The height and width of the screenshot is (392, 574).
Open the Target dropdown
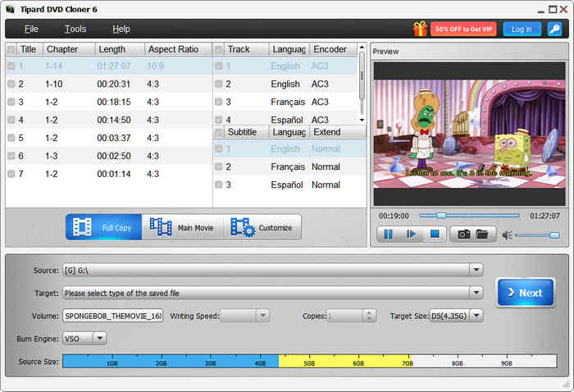tap(476, 293)
